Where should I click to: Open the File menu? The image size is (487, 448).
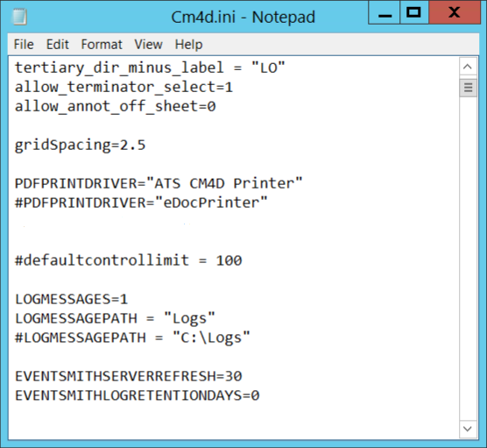tap(24, 44)
